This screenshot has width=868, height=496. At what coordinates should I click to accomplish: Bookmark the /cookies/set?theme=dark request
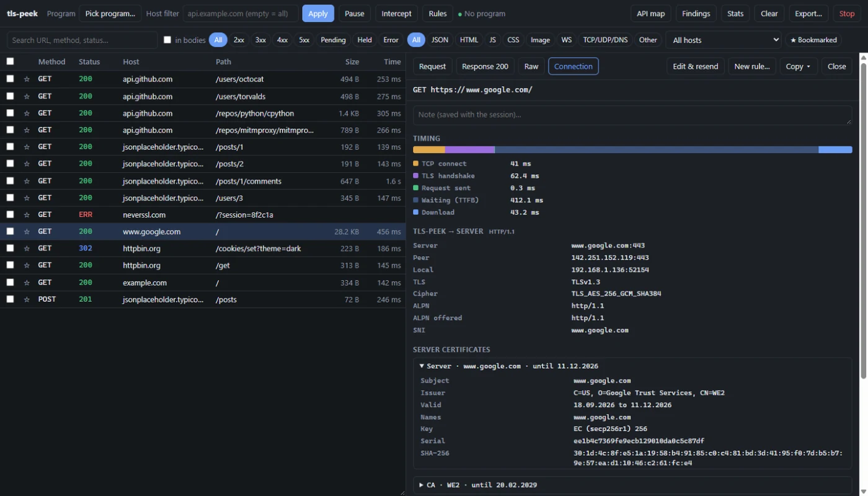click(x=27, y=249)
